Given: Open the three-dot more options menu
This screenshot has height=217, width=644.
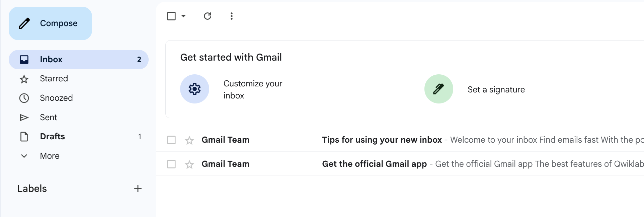Looking at the screenshot, I should tap(232, 16).
